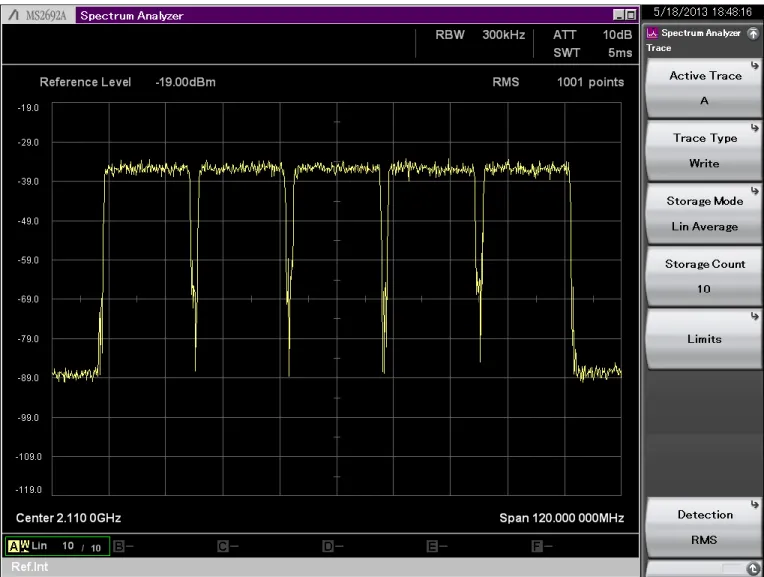Click the -89.0 axis label
The width and height of the screenshot is (764, 577).
[28, 378]
